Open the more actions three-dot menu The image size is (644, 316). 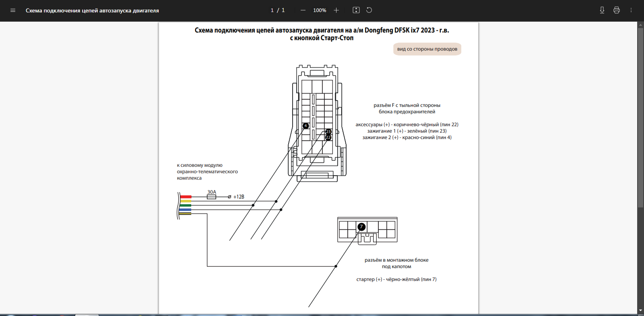point(631,10)
